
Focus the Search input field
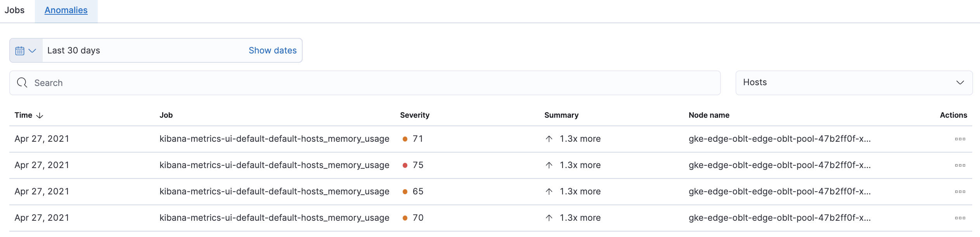365,83
